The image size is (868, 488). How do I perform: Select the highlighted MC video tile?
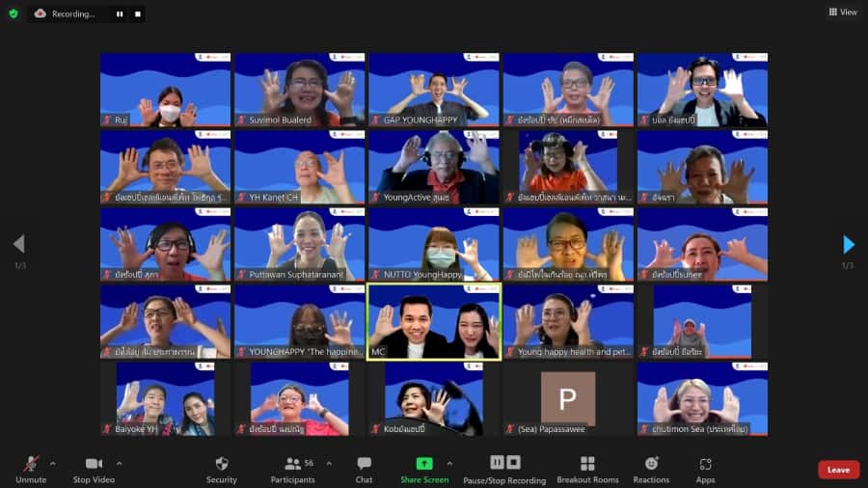click(434, 321)
